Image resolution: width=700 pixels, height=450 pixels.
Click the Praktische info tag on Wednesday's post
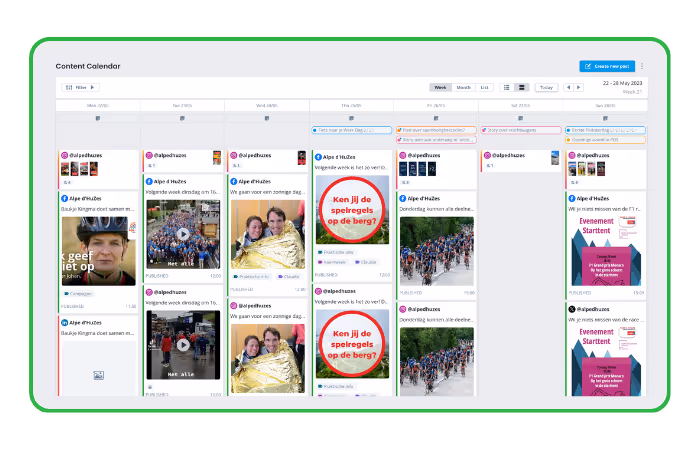click(251, 277)
